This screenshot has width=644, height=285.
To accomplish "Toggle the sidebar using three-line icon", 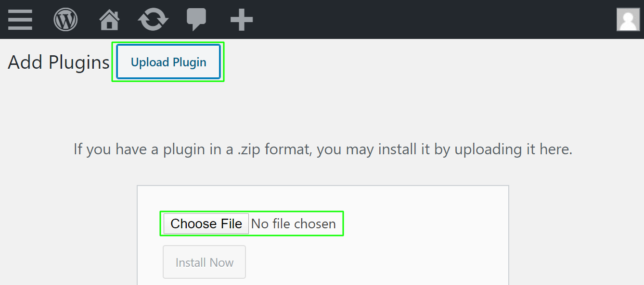I will tap(20, 20).
